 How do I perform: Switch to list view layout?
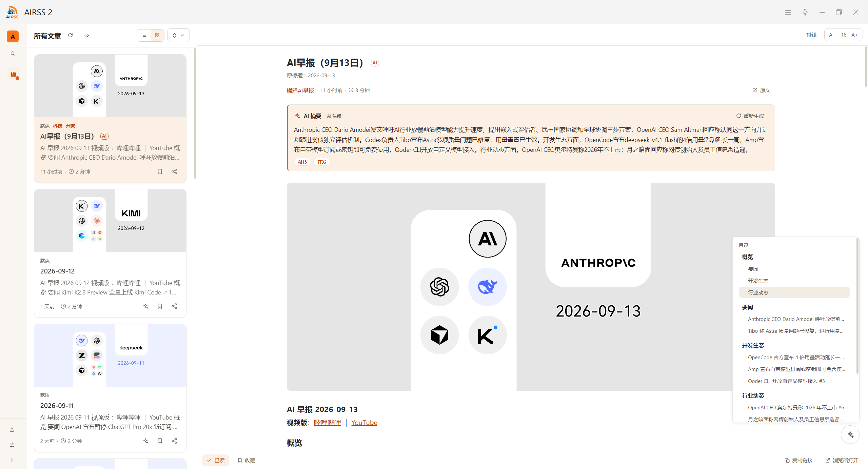144,35
